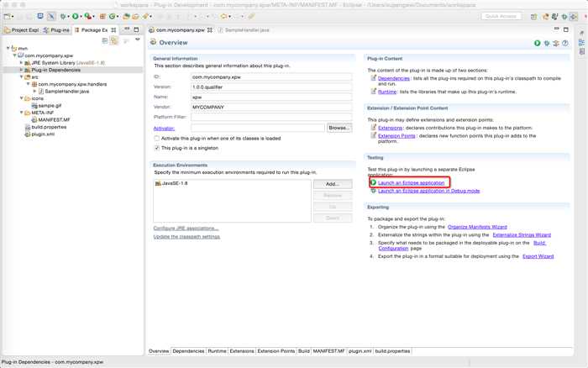The width and height of the screenshot is (588, 368).
Task: Open the Externalize Strings Wizard link
Action: pos(522,234)
